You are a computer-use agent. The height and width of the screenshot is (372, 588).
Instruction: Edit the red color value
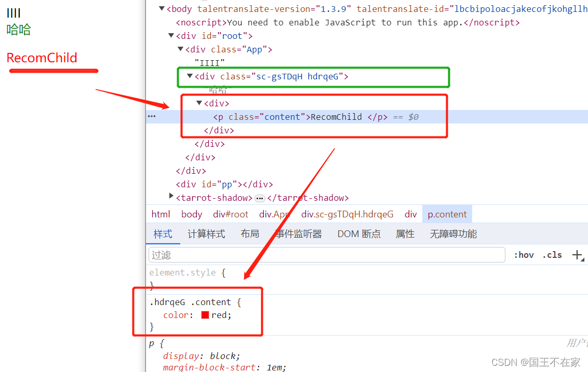coord(219,315)
